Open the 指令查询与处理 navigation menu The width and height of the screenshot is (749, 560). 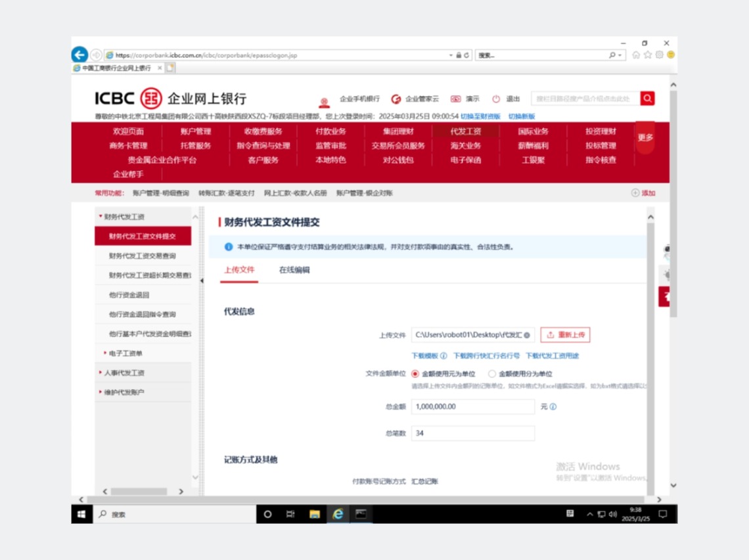263,146
